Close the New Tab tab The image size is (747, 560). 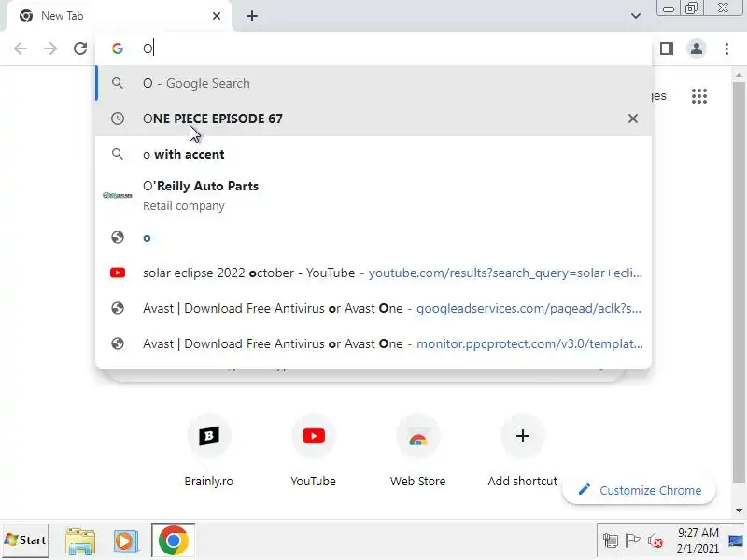pyautogui.click(x=217, y=16)
